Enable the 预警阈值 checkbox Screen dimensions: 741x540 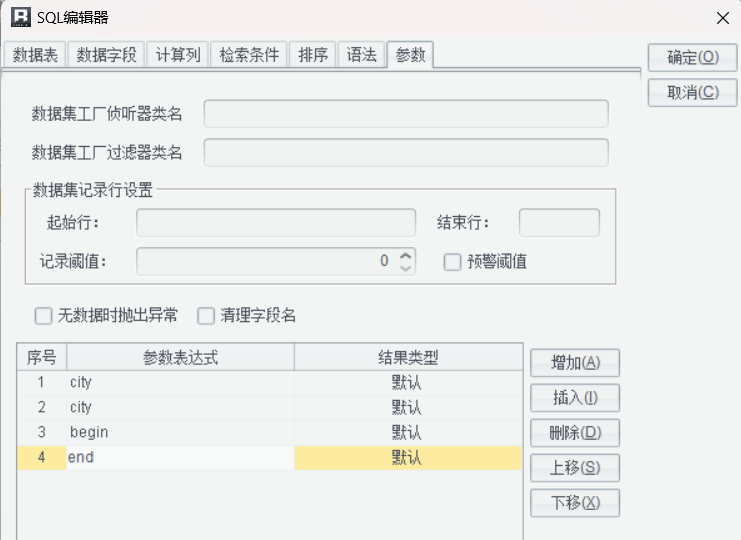(x=452, y=262)
